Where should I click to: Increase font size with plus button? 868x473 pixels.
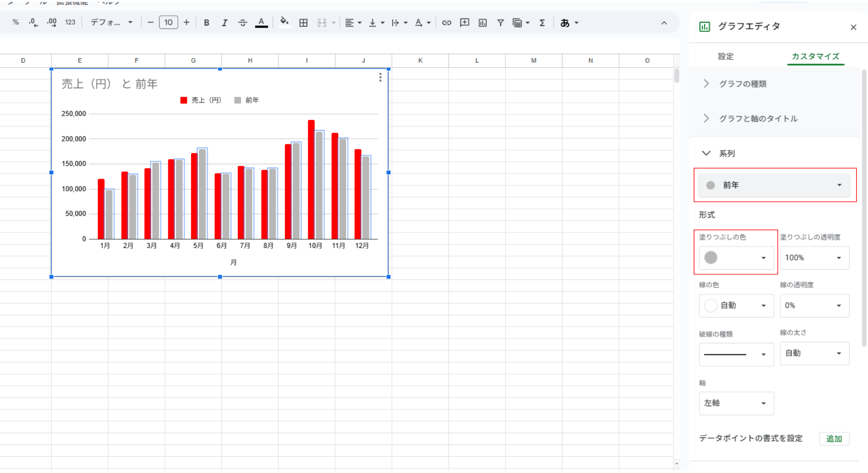point(187,23)
